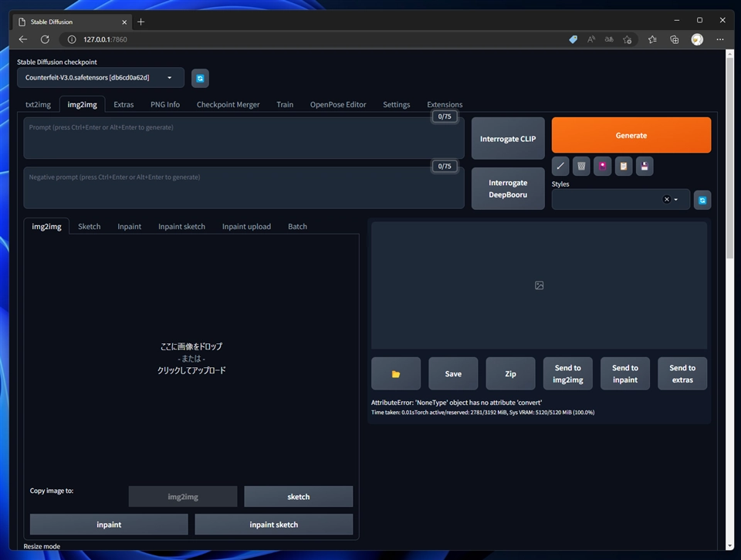Image resolution: width=741 pixels, height=560 pixels.
Task: Open the output folder with the folder icon
Action: (x=396, y=374)
